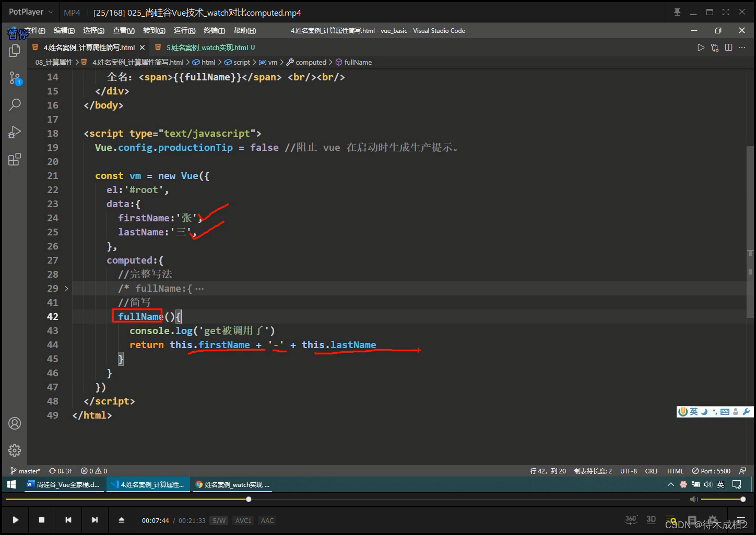Open the Explorer view in VS Code activity bar
Screen dimensions: 756x535
(15, 51)
